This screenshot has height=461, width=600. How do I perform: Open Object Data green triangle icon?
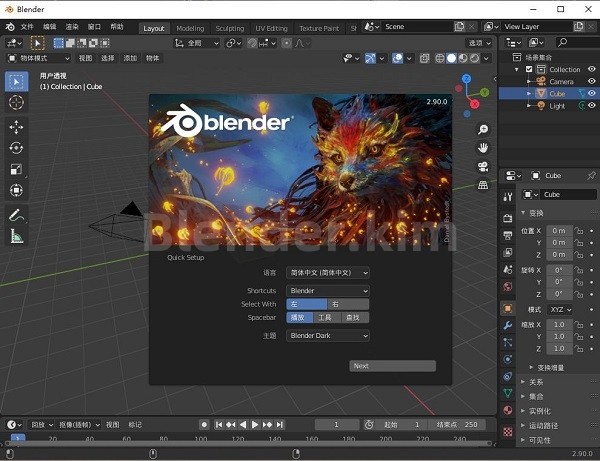point(508,393)
